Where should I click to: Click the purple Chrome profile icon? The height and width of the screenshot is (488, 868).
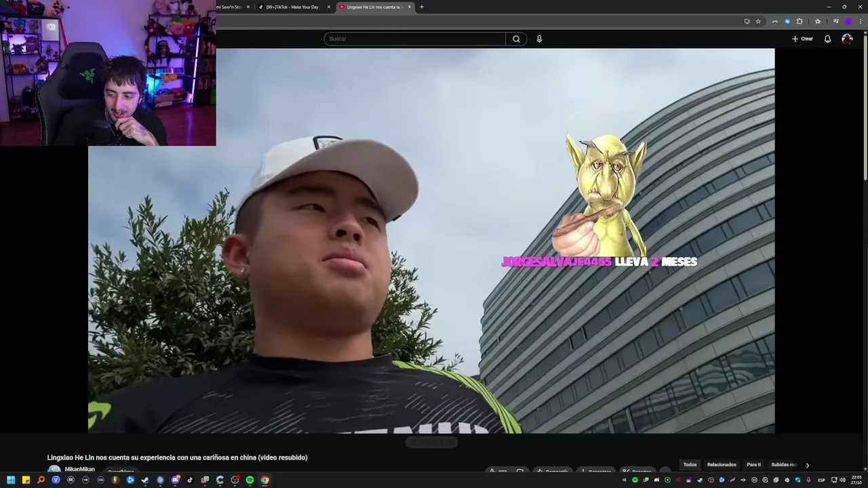click(848, 21)
